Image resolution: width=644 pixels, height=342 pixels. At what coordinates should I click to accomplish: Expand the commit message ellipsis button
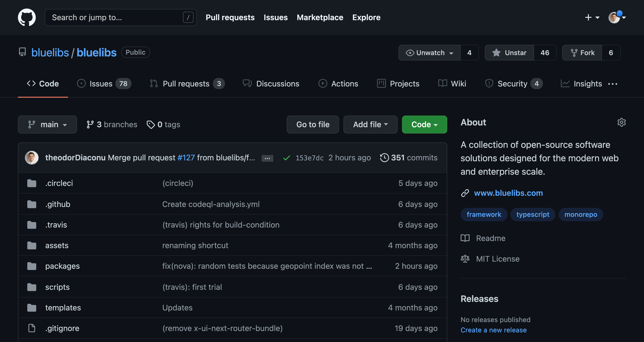(267, 158)
